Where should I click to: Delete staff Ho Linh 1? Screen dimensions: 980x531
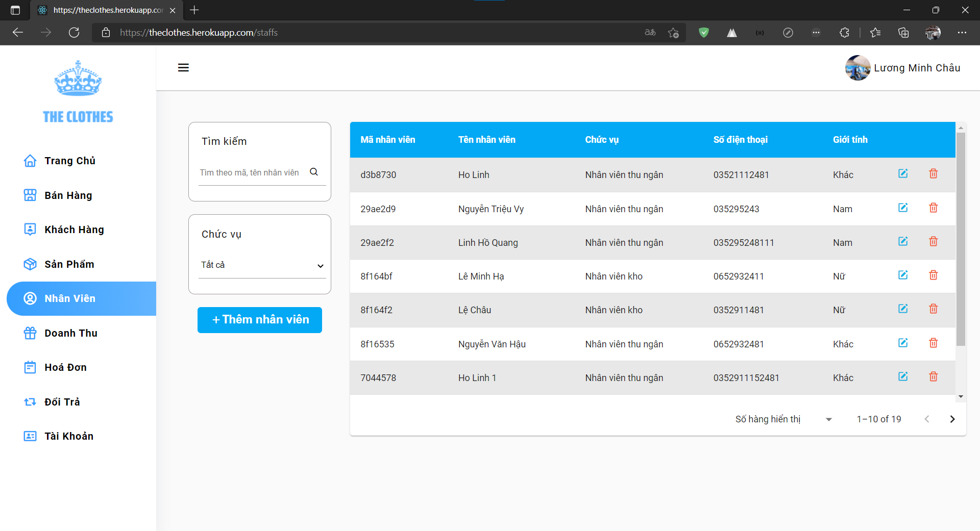coord(934,376)
